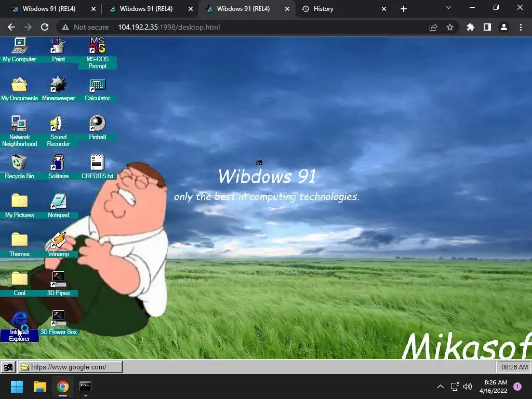This screenshot has width=532, height=399.
Task: Launch the Paint shortcut icon
Action: (x=58, y=50)
